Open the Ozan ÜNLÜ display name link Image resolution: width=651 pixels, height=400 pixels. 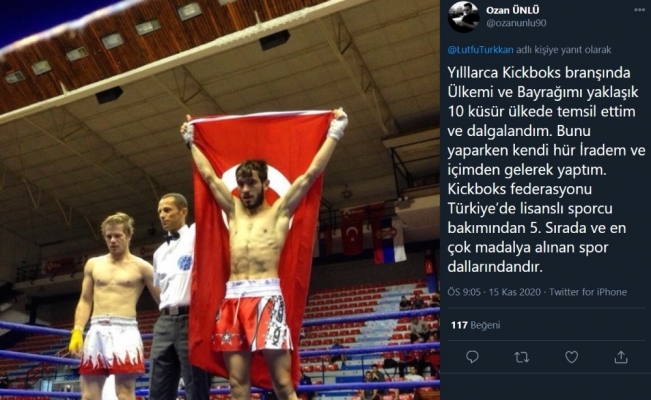(513, 10)
